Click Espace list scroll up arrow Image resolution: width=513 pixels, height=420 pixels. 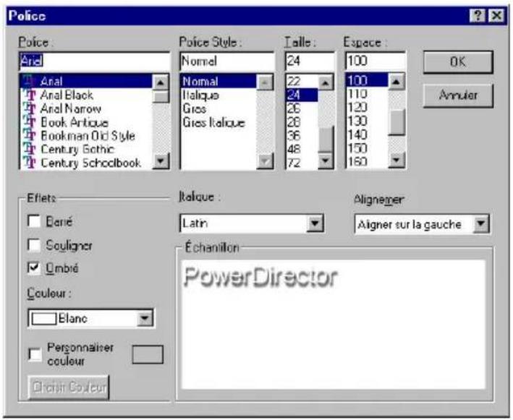pyautogui.click(x=397, y=82)
